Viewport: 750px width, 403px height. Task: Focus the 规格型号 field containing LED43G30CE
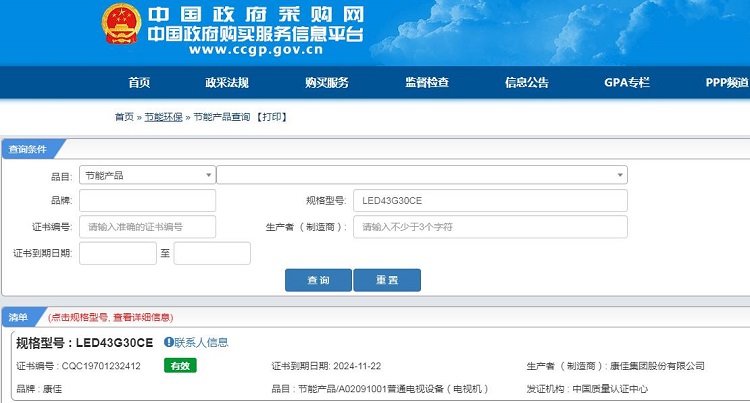click(x=490, y=201)
